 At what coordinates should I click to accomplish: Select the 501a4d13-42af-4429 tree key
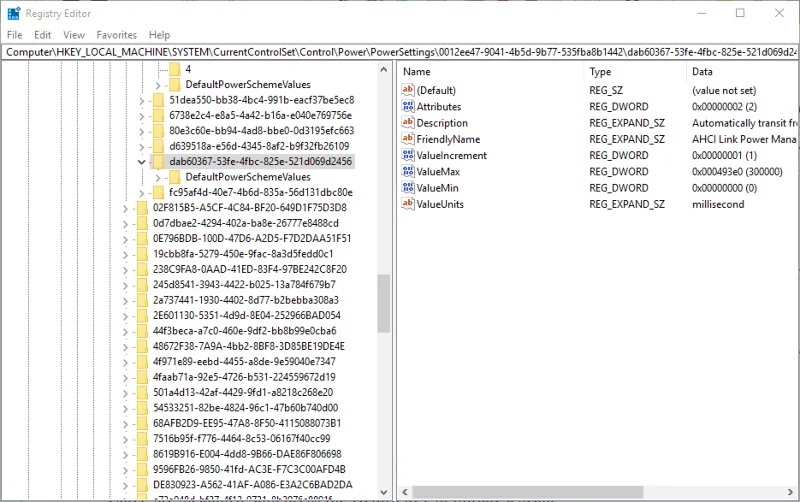243,392
